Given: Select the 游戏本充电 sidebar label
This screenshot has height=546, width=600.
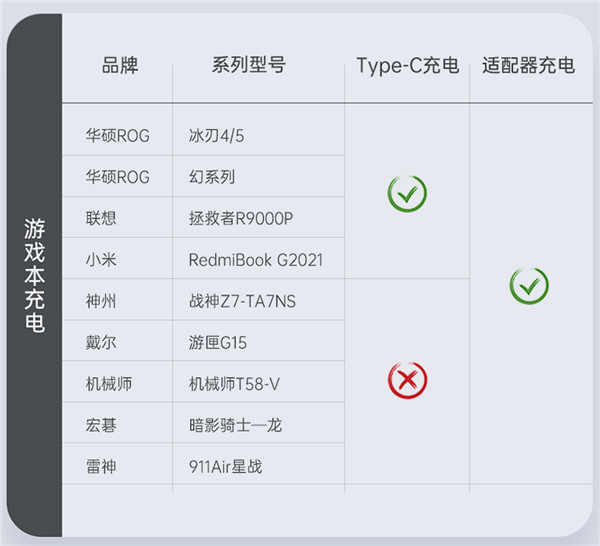Looking at the screenshot, I should [35, 276].
